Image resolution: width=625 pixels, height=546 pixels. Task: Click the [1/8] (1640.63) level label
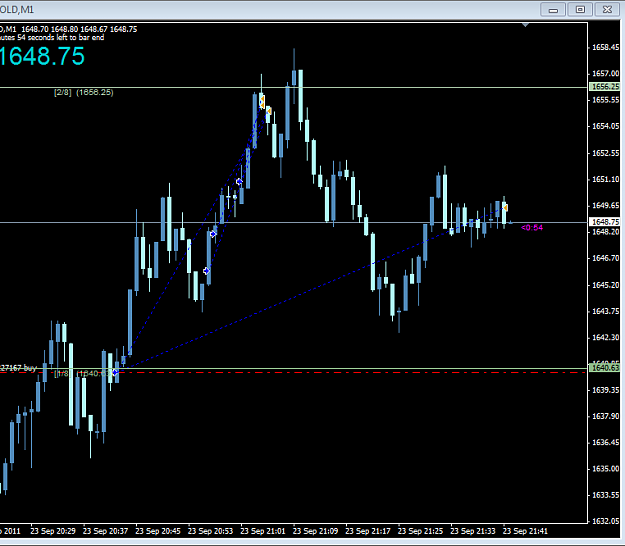tap(83, 373)
